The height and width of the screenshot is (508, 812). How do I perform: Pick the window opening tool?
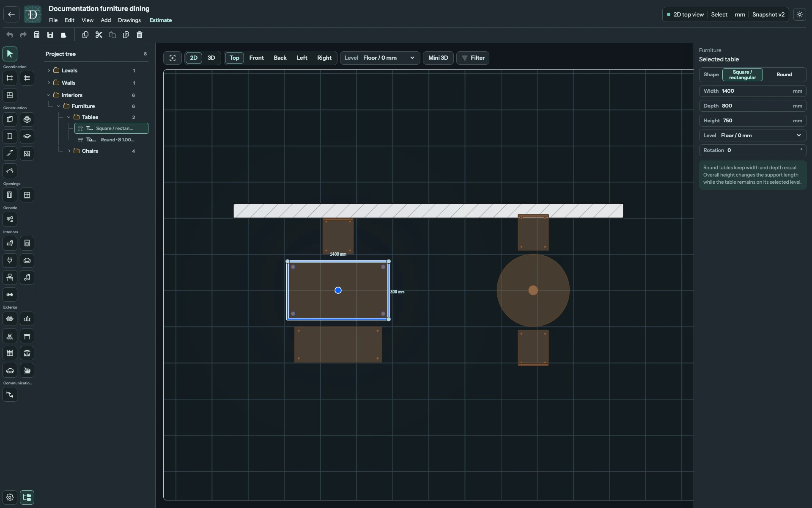tap(27, 195)
